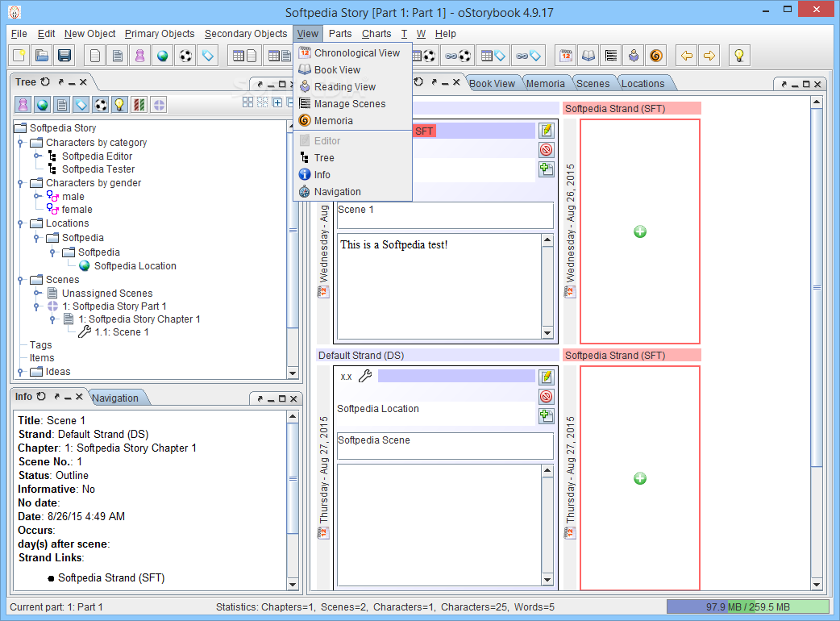This screenshot has width=840, height=621.
Task: Expand the male tree node
Action: 37,196
